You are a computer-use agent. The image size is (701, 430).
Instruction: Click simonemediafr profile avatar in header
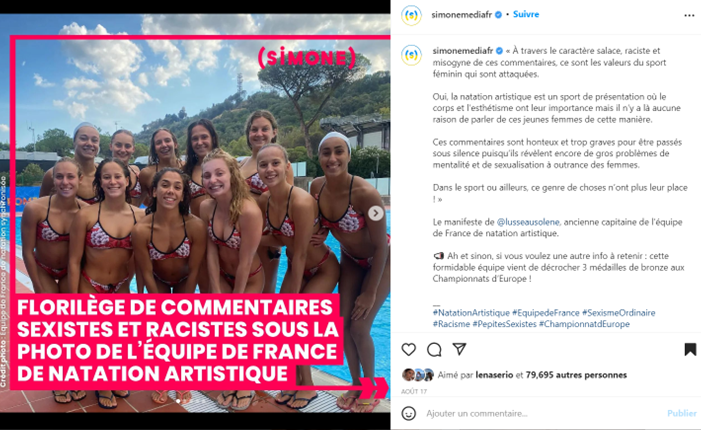pyautogui.click(x=411, y=15)
